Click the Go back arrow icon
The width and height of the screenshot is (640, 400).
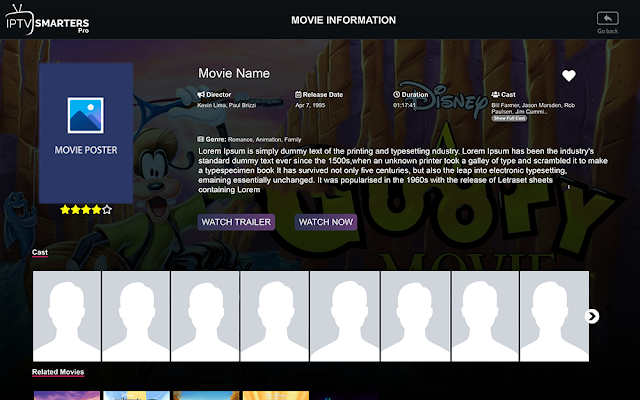[607, 18]
